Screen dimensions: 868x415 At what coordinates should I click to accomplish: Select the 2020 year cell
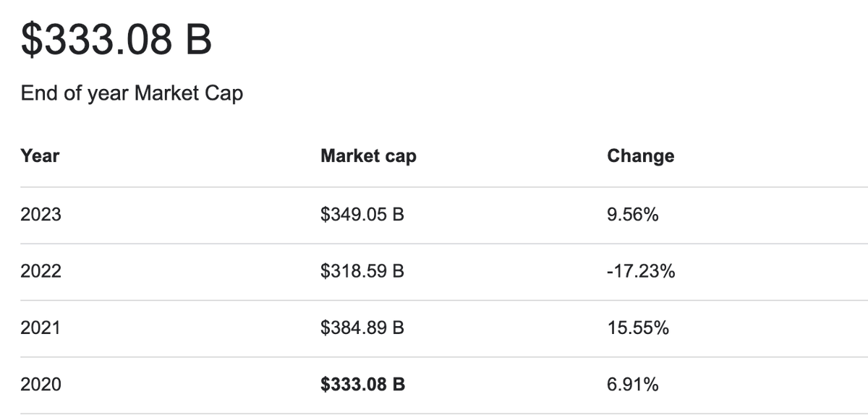(41, 385)
